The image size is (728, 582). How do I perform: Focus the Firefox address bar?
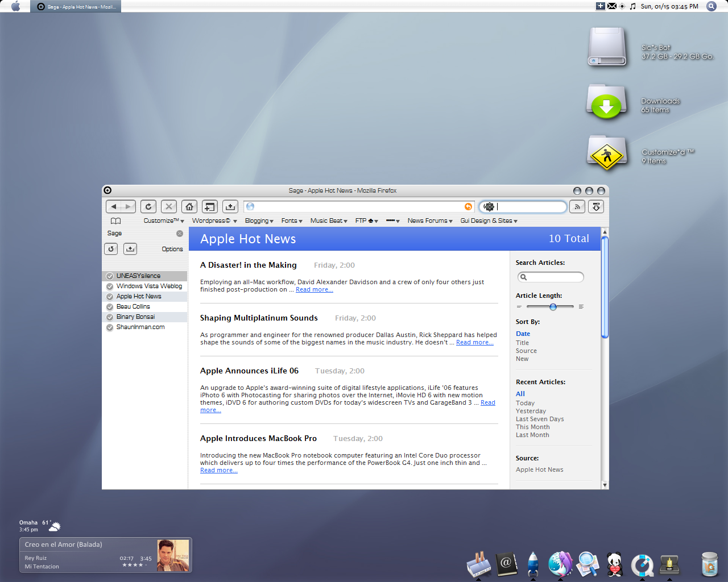click(359, 207)
